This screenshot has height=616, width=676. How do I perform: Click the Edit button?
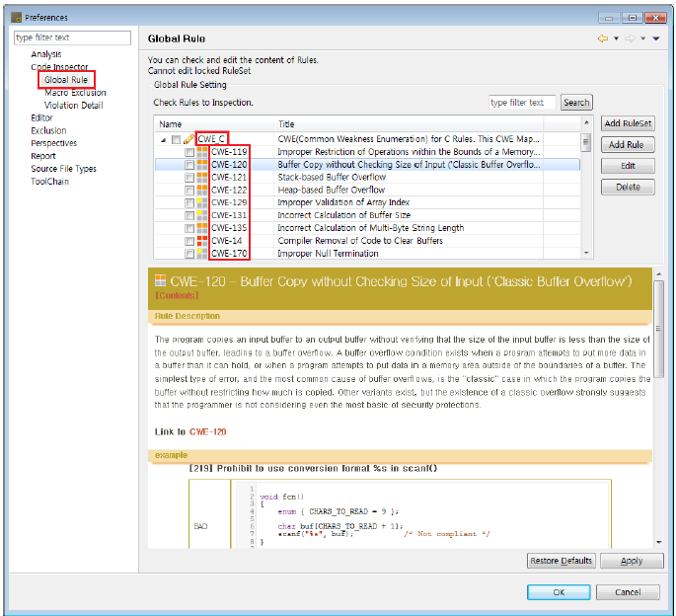click(628, 166)
